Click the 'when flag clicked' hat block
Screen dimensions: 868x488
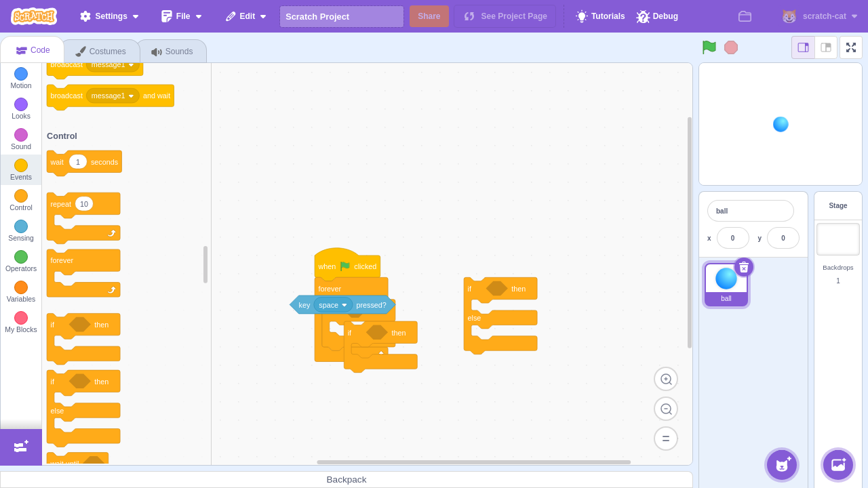pyautogui.click(x=347, y=264)
